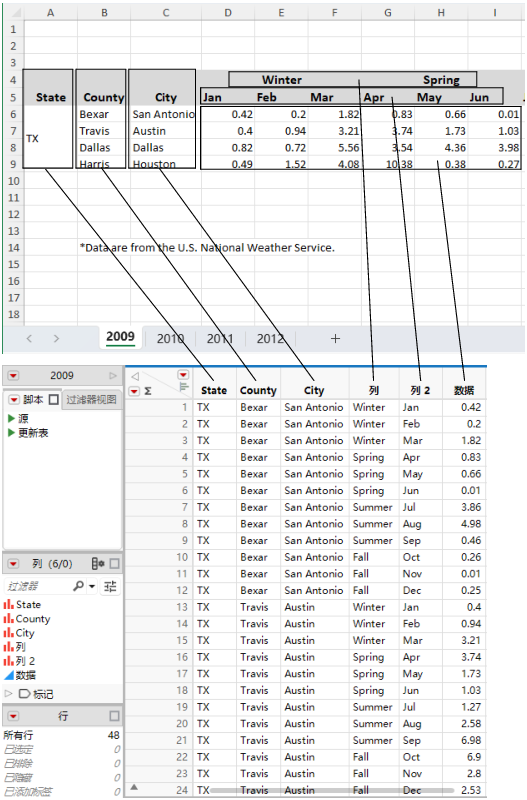
Task: Expand the 标记 group disclosure triangle
Action: [8, 694]
